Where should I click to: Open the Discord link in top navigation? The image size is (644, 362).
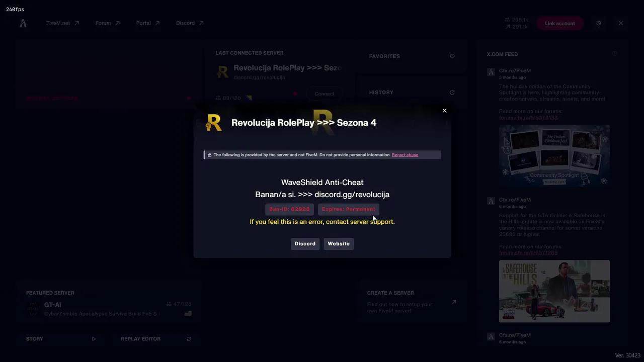point(190,23)
